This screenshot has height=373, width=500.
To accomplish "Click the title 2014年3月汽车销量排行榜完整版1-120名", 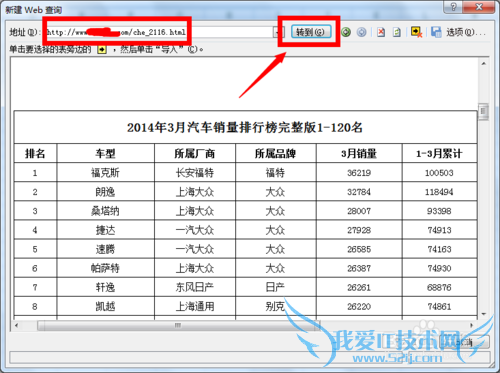I will click(245, 127).
